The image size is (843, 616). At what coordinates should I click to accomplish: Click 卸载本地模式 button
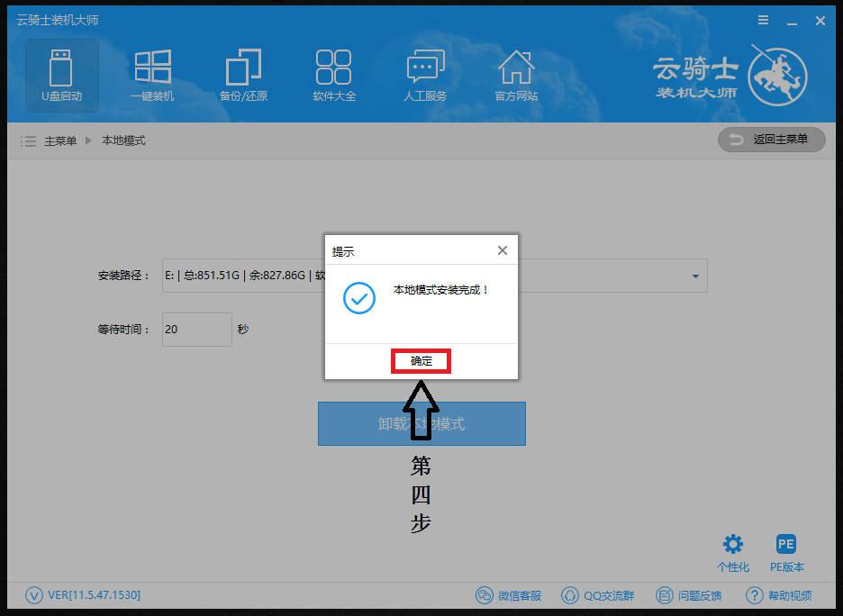point(421,423)
